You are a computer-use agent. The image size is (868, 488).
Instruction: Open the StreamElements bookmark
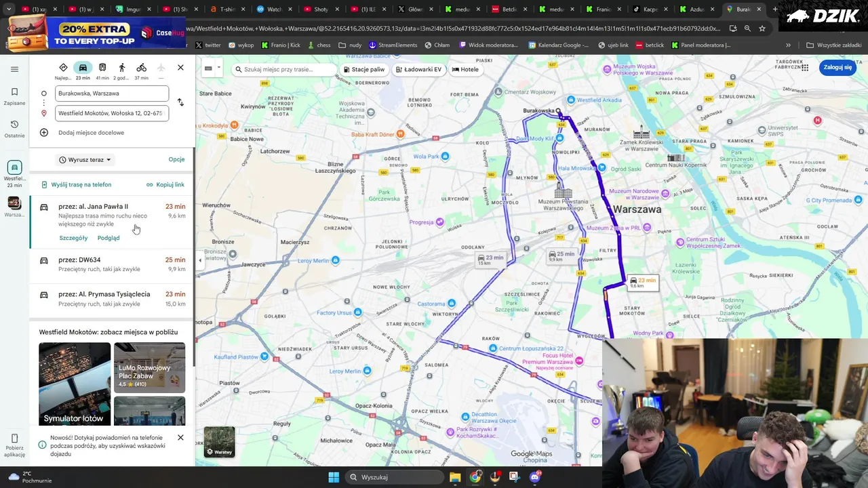point(393,45)
